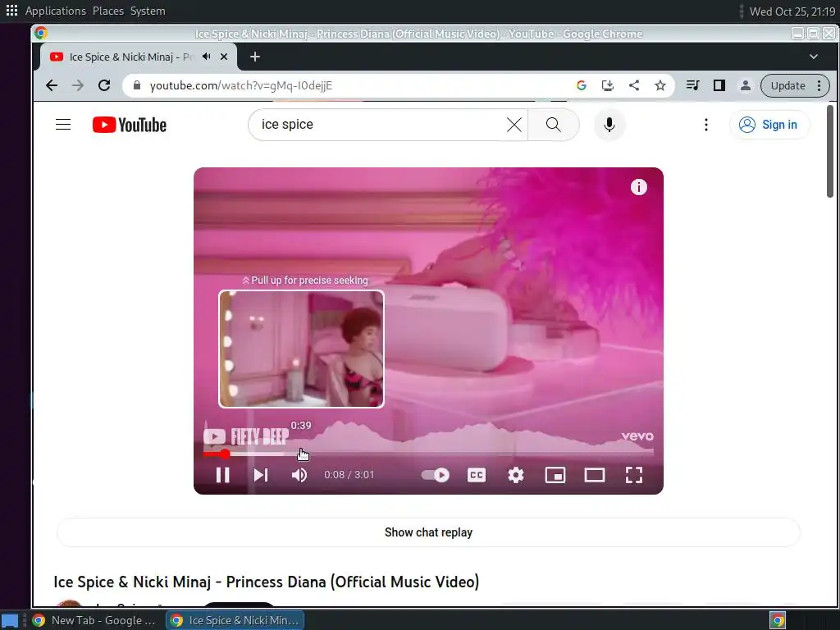The height and width of the screenshot is (630, 840).
Task: Click the Sign in button
Action: [769, 125]
